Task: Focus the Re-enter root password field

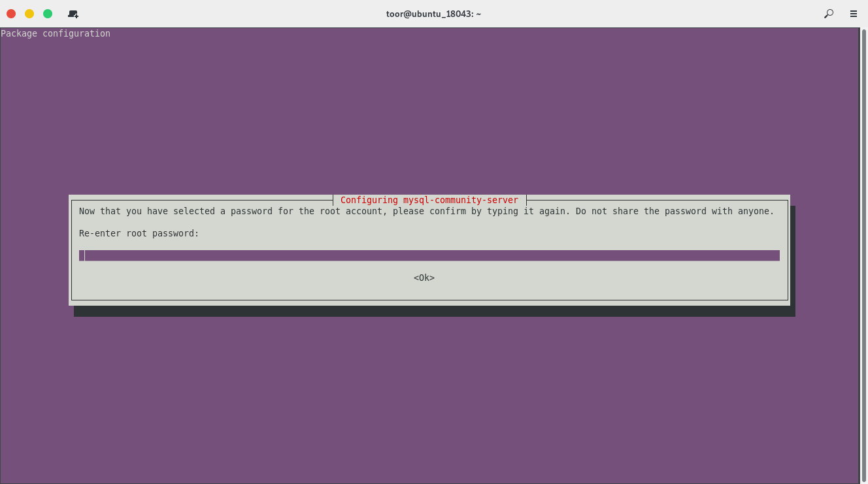Action: pyautogui.click(x=429, y=255)
